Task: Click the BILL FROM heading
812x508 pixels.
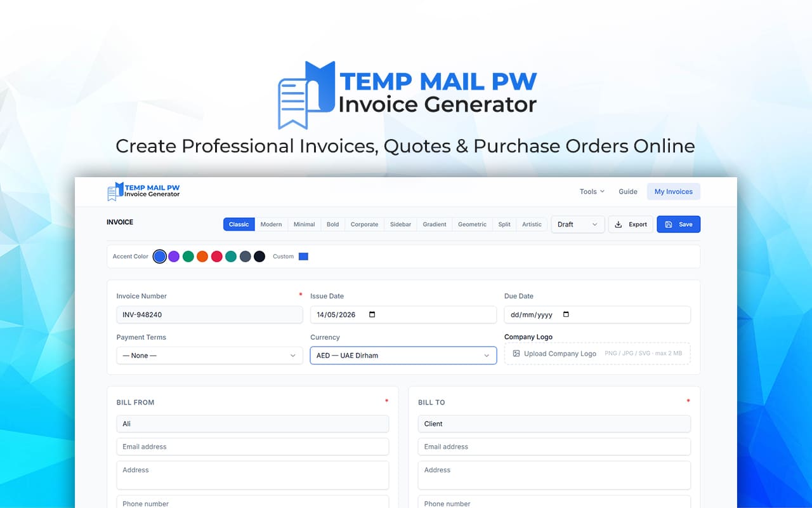Action: [135, 403]
